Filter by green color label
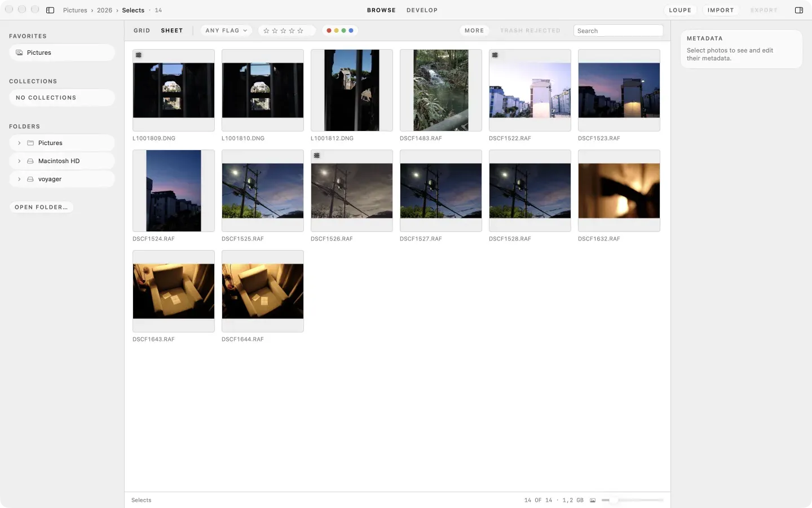This screenshot has height=508, width=812. click(343, 30)
